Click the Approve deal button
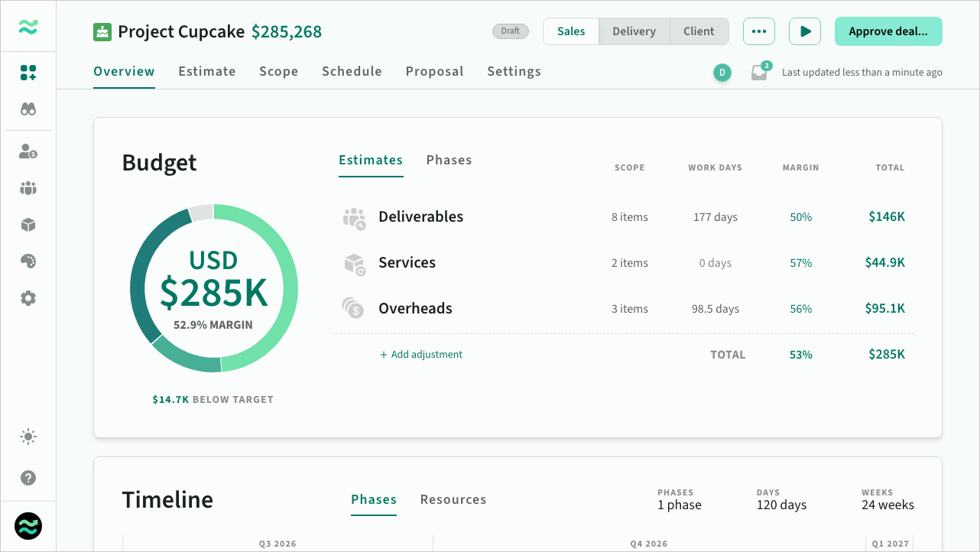This screenshot has width=980, height=552. 888,31
